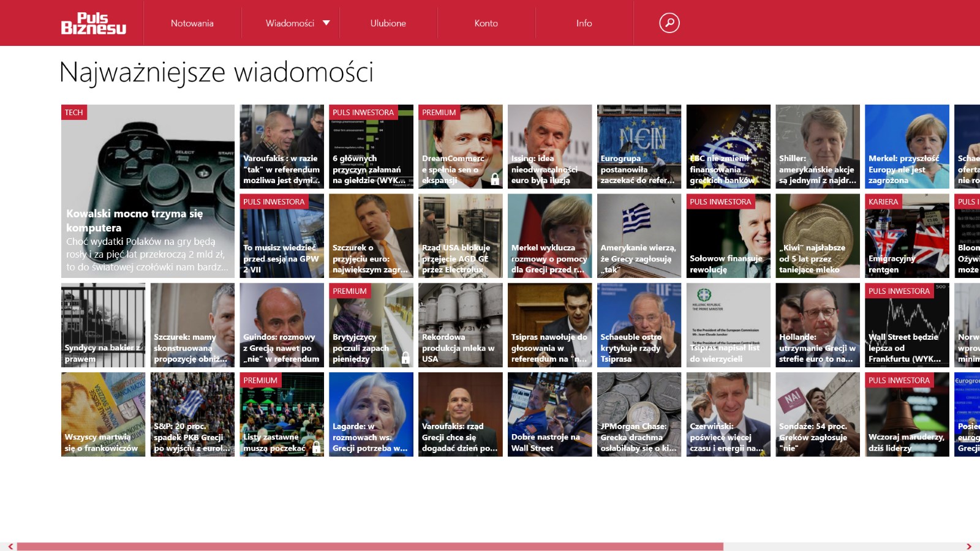Open the Tsipras nawołuje do głosowania tile
This screenshot has width=980, height=551.
coord(549,325)
